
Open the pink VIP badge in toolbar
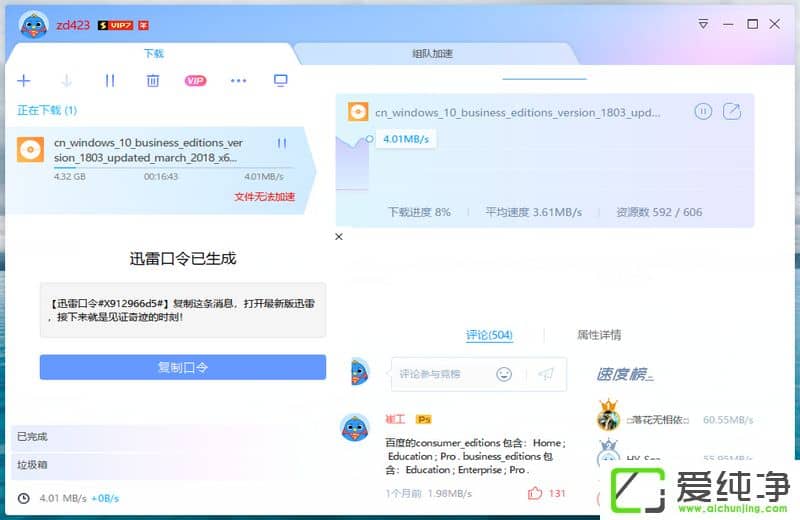[195, 81]
